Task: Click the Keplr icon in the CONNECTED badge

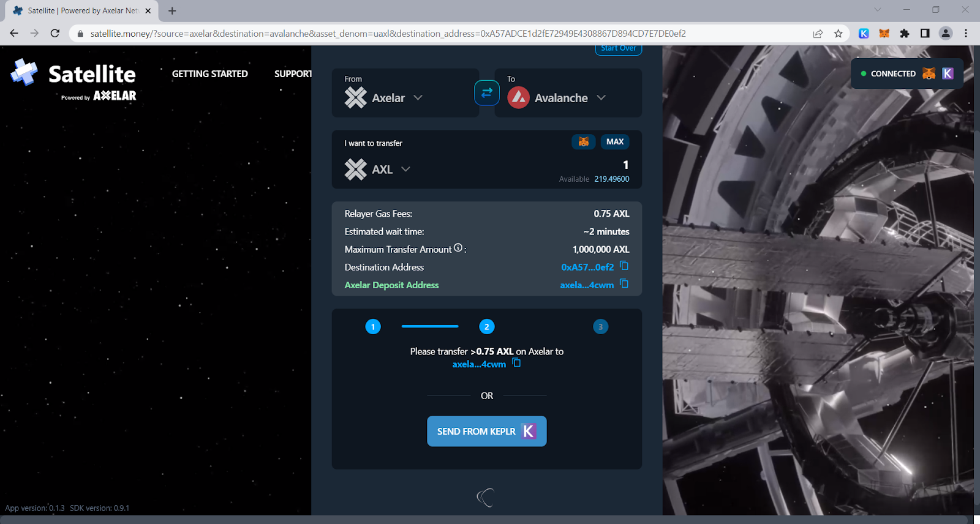Action: point(948,73)
